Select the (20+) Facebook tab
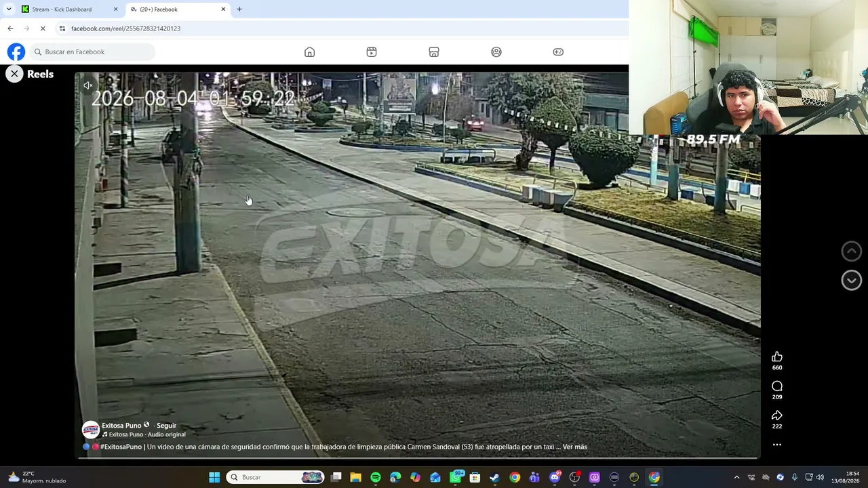Screen dimensions: 868x488 click(178, 9)
